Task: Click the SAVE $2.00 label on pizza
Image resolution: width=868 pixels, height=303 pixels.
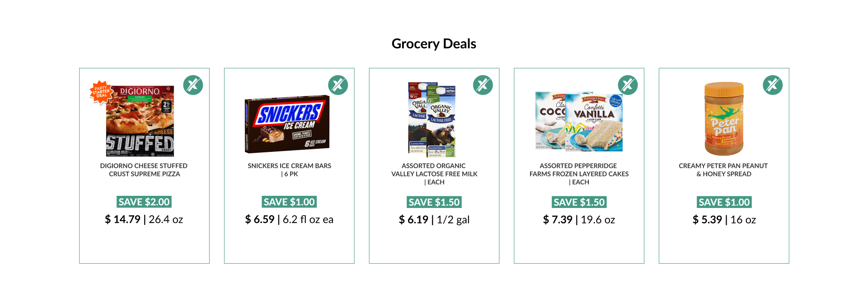Action: click(x=144, y=202)
